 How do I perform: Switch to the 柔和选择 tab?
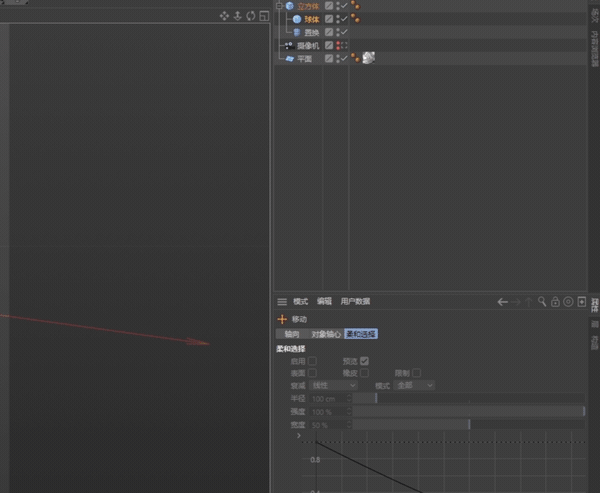tap(361, 334)
